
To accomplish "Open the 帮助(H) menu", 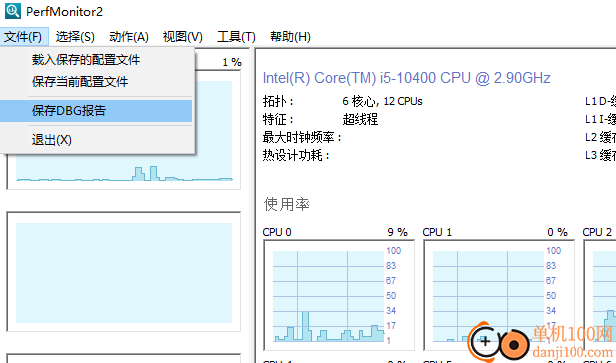I will (290, 37).
